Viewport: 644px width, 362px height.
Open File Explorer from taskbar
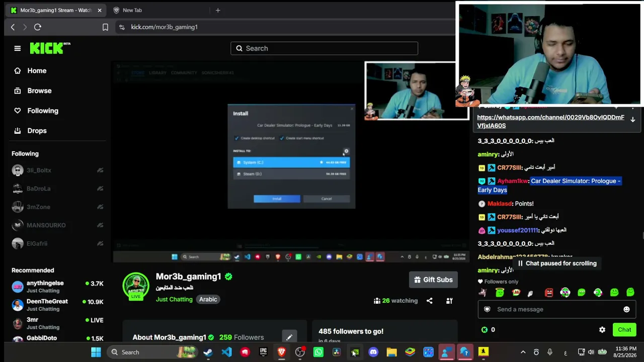391,352
